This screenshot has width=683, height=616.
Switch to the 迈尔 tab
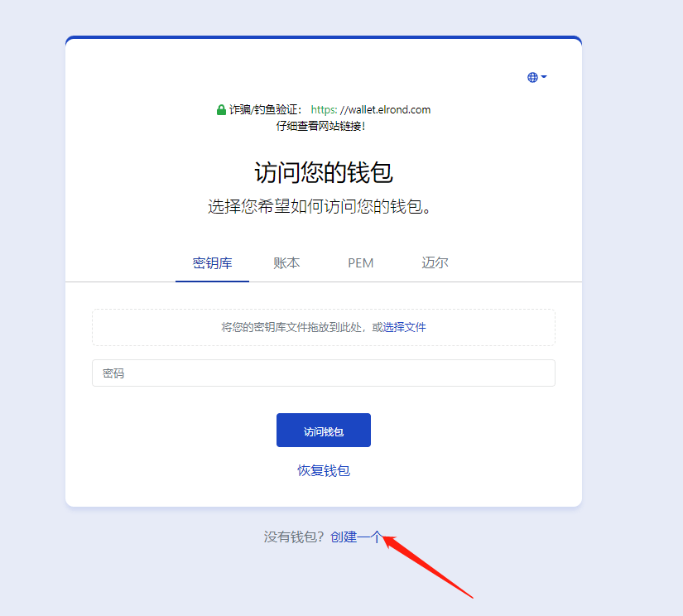click(435, 263)
